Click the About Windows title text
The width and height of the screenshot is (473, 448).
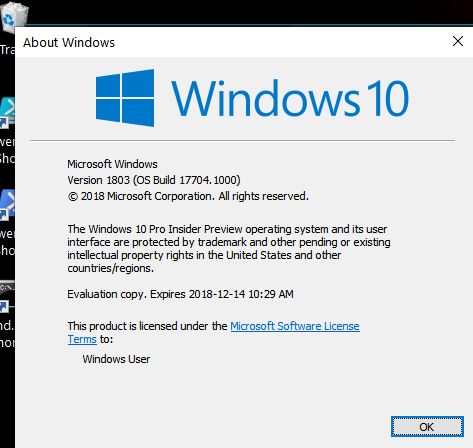(69, 42)
